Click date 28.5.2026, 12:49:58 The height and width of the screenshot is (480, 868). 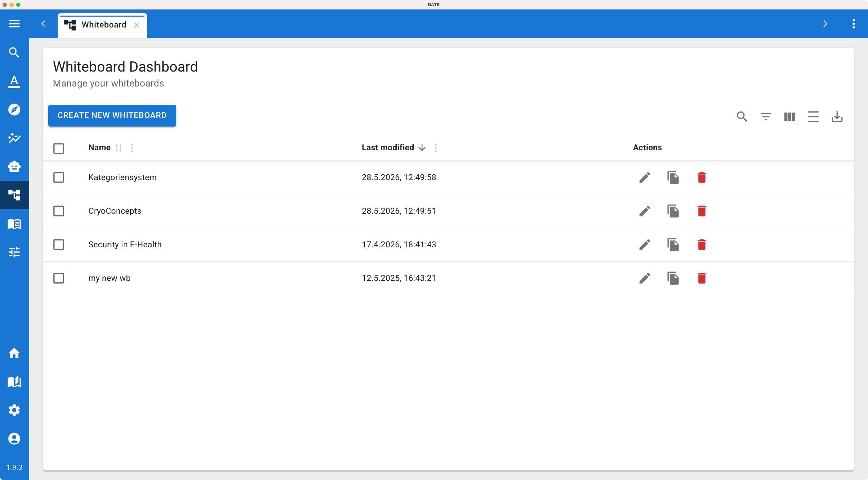(x=399, y=177)
